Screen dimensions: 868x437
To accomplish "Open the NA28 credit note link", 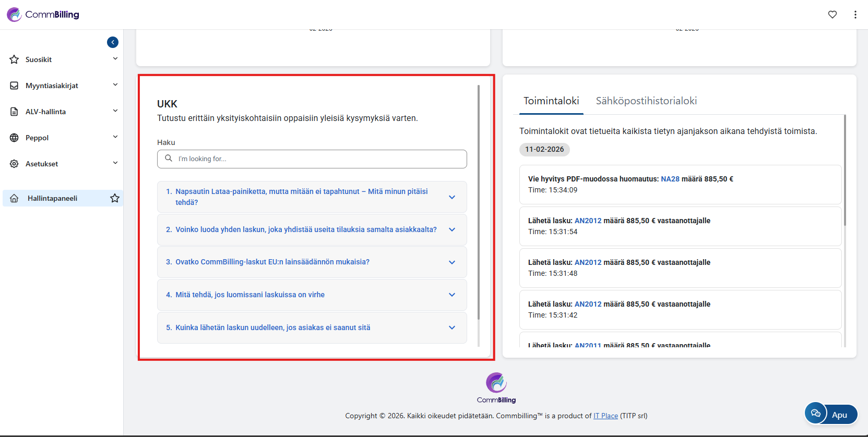I will click(x=670, y=179).
